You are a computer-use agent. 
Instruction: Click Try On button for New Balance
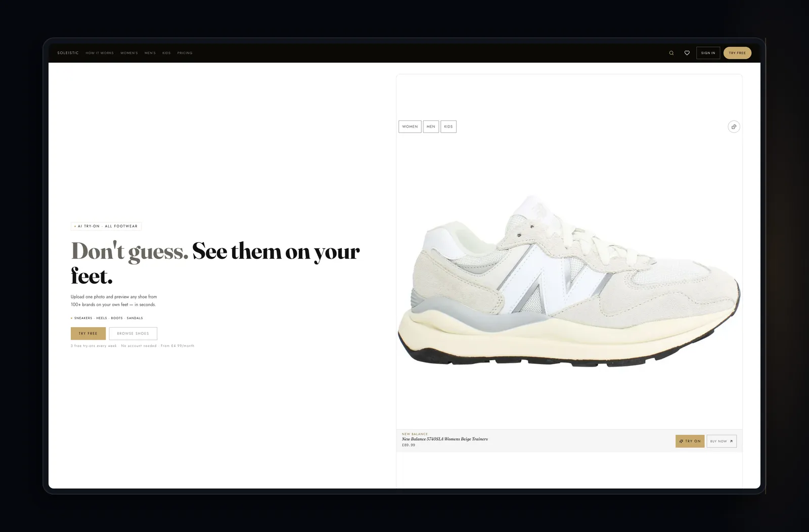tap(690, 441)
